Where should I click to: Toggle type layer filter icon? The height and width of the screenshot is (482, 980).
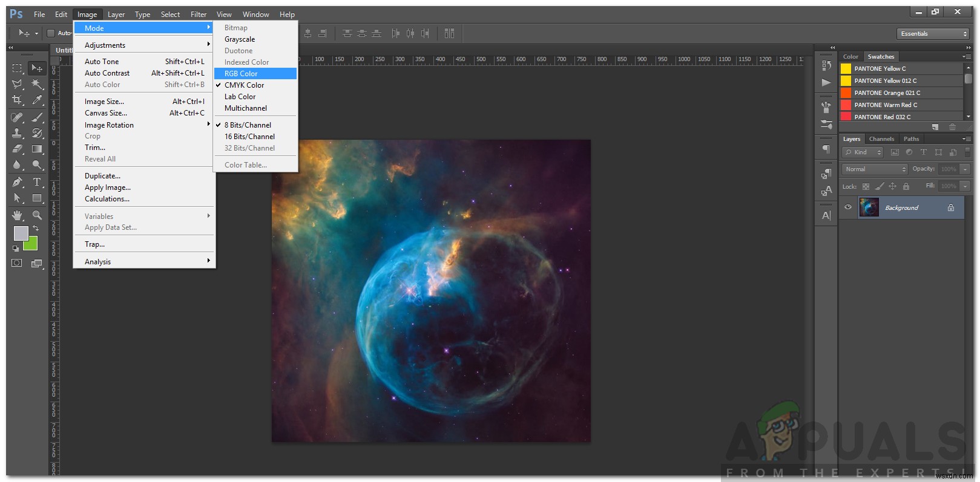coord(923,152)
